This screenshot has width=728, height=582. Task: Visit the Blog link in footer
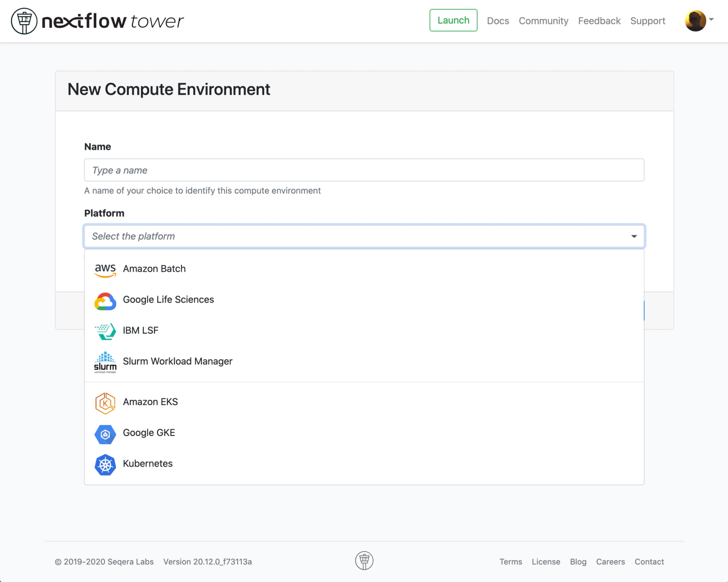click(x=578, y=562)
